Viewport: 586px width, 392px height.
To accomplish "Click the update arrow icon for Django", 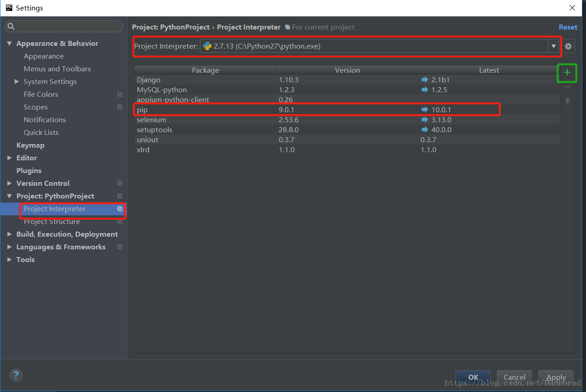I will tap(425, 79).
